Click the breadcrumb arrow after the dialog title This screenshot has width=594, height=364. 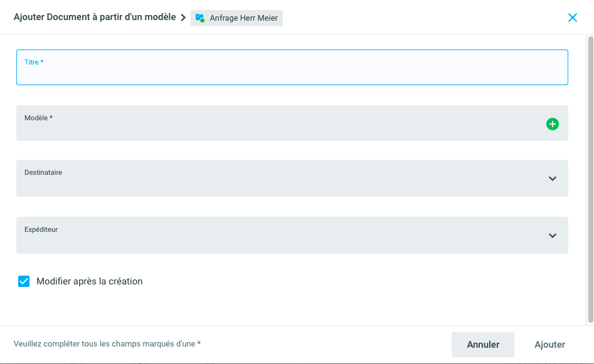coord(183,18)
